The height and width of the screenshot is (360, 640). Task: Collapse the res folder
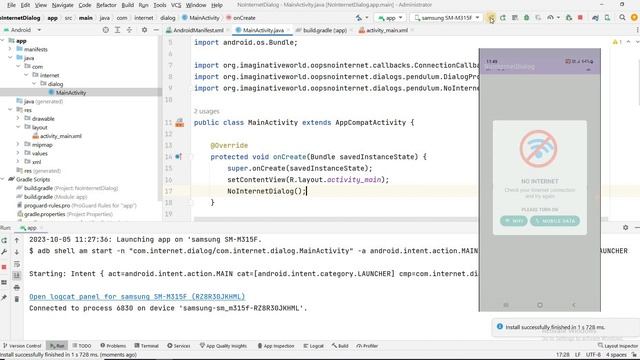10,110
